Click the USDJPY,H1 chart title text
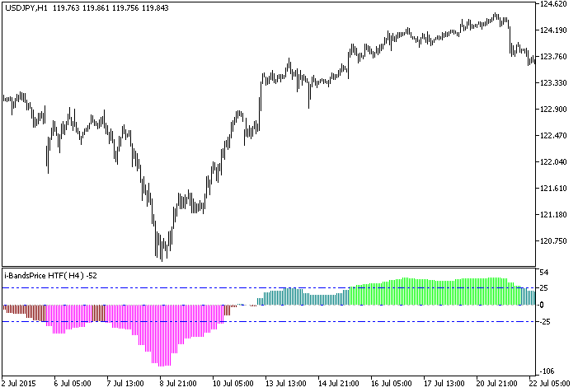This screenshot has height=392, width=578. [26, 7]
